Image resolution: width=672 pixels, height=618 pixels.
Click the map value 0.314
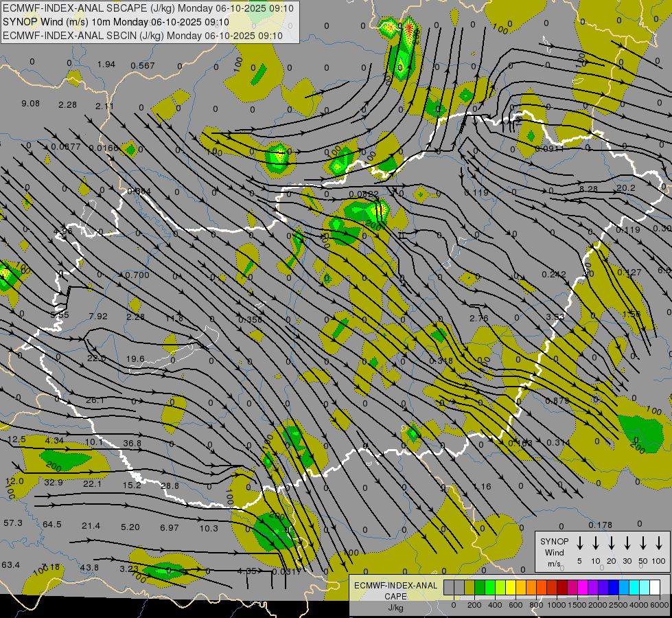pyautogui.click(x=558, y=442)
